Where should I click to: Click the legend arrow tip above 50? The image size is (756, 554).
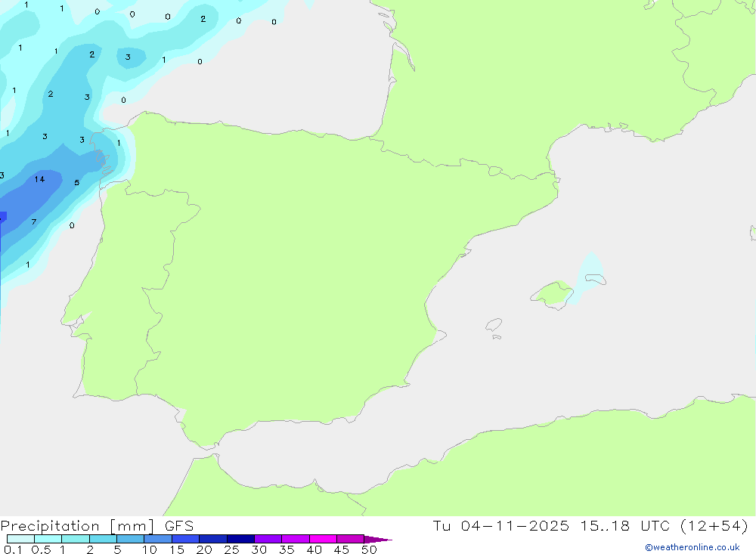pos(378,540)
